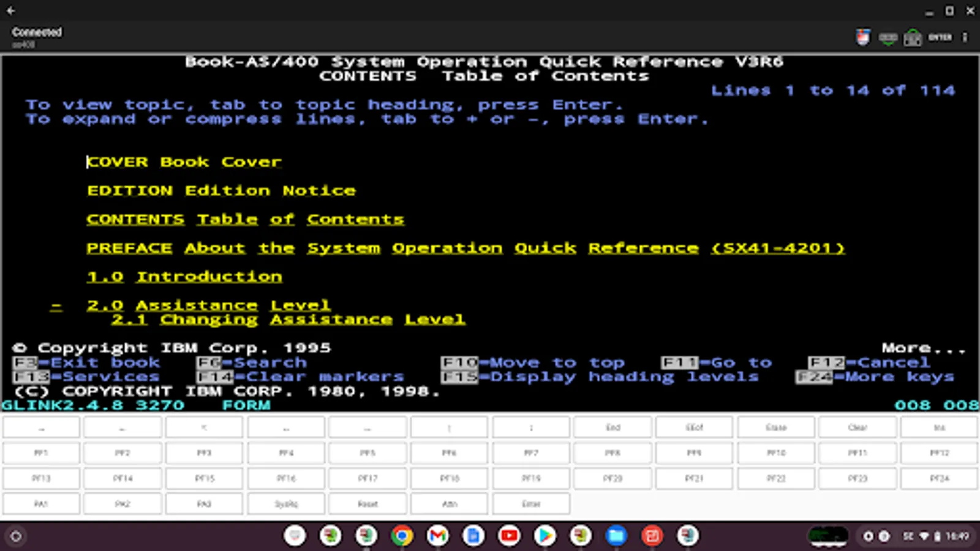Screen dimensions: 980x551
Task: Tap the SysRq key
Action: [286, 504]
